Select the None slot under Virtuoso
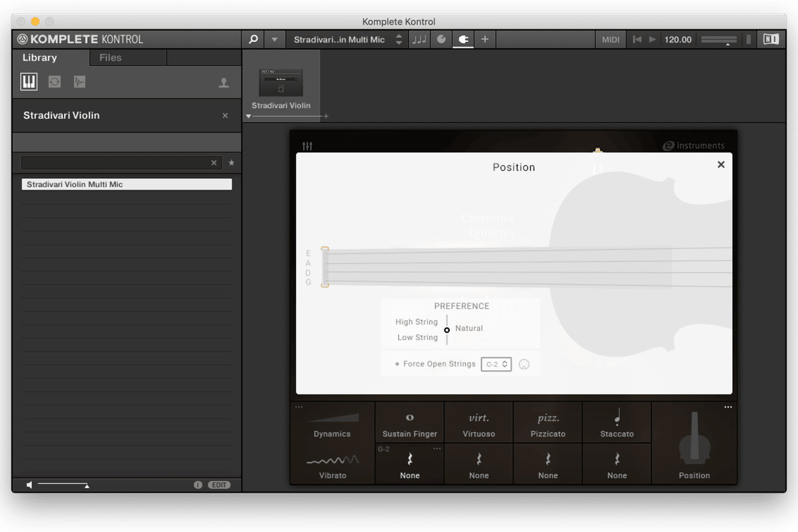Screen dimensions: 798x532 pos(479,464)
